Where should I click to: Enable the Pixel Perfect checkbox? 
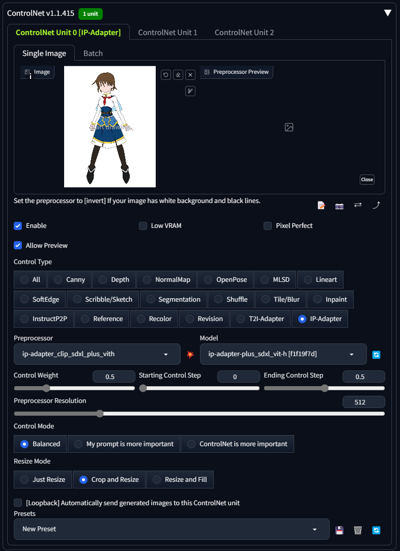point(267,226)
